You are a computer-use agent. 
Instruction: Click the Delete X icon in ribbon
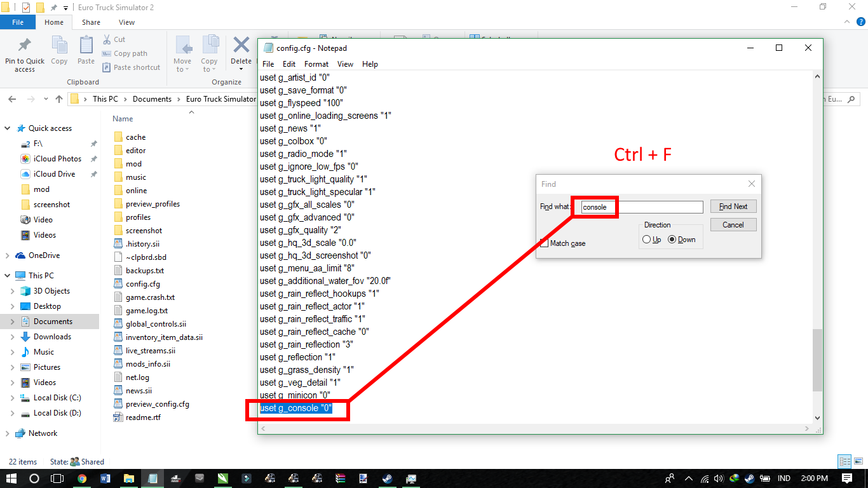[241, 44]
